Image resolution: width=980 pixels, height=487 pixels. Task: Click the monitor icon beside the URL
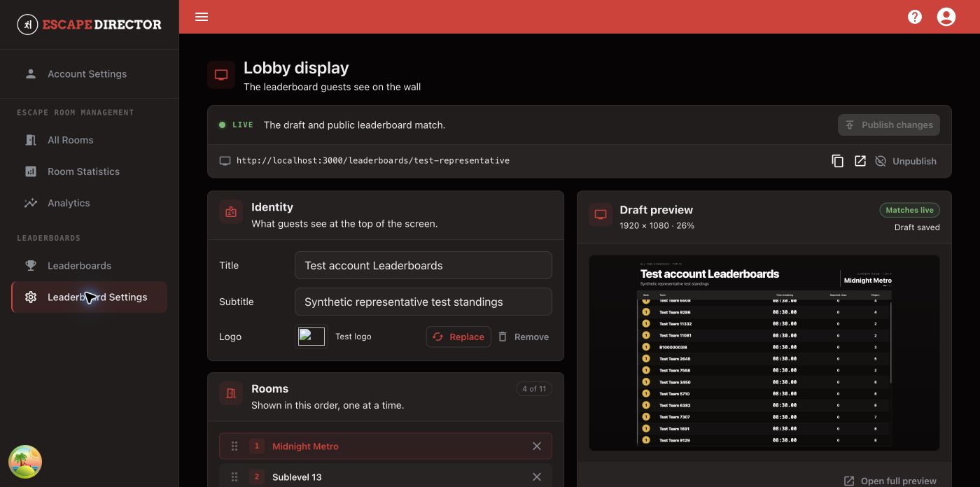pos(225,161)
